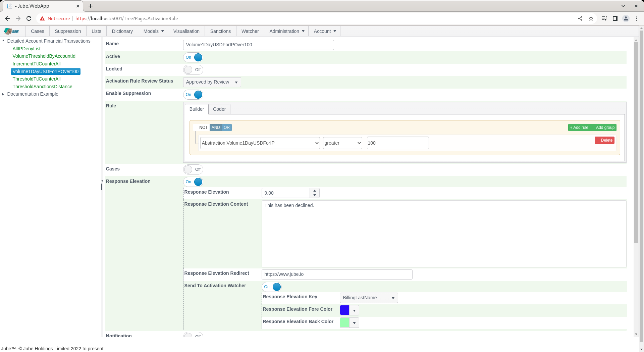Share this page via share icon

[x=580, y=18]
